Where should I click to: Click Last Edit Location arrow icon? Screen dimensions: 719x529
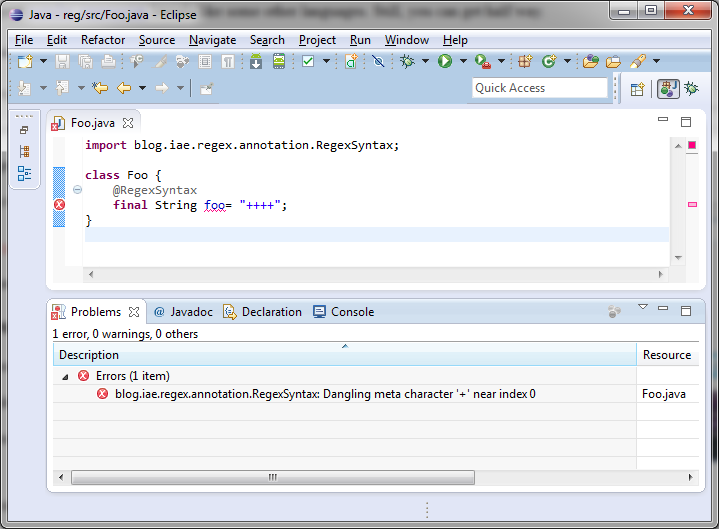click(x=100, y=88)
